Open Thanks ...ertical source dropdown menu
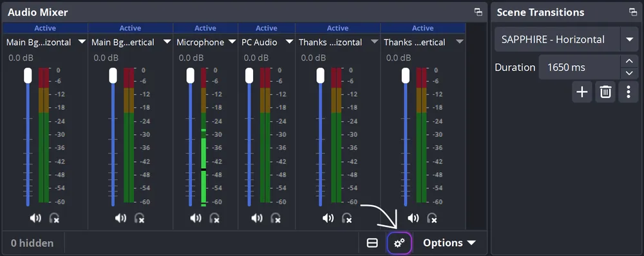Viewport: 644px width, 256px height. coord(460,42)
